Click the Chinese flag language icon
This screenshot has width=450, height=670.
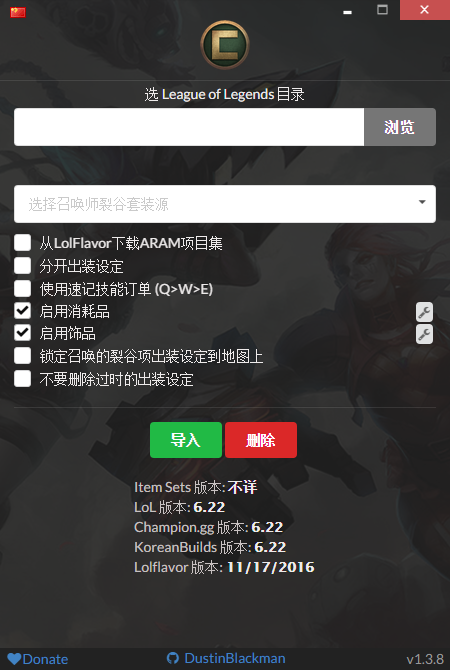18,12
